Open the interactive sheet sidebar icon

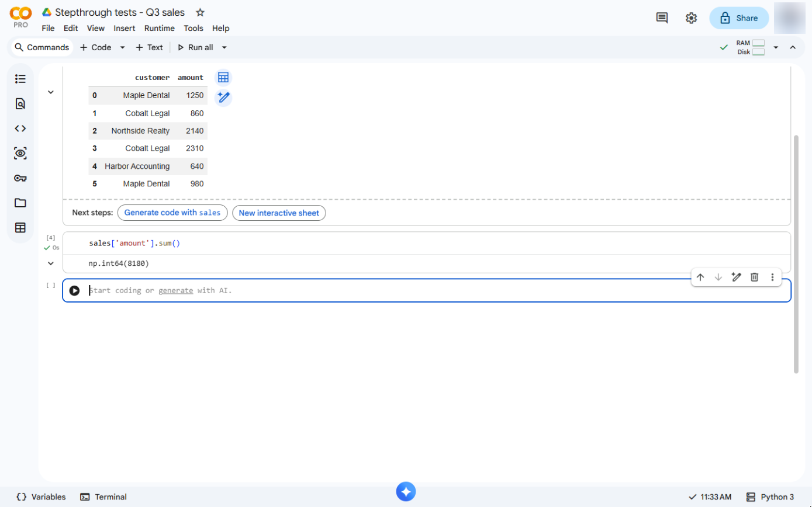20,228
